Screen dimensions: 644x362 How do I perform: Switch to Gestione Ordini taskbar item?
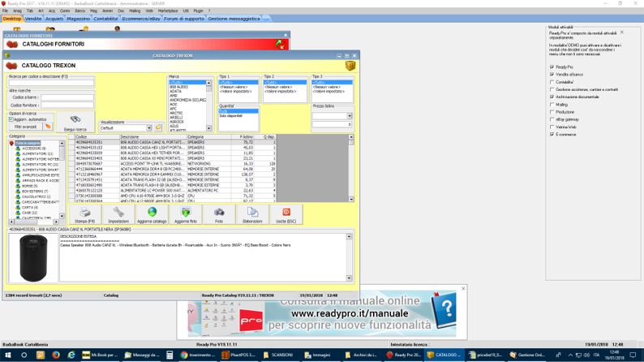(527, 355)
